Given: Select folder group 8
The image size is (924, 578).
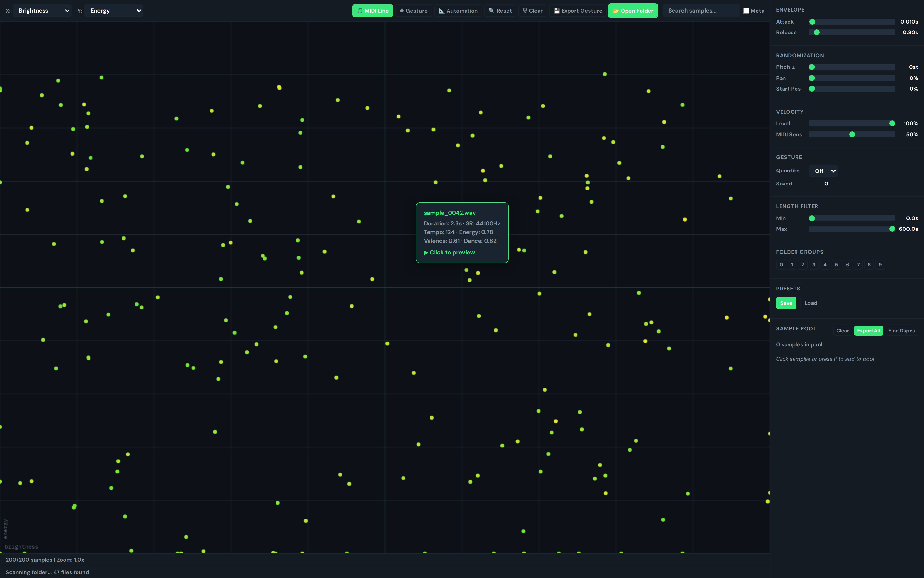Looking at the screenshot, I should tap(869, 264).
